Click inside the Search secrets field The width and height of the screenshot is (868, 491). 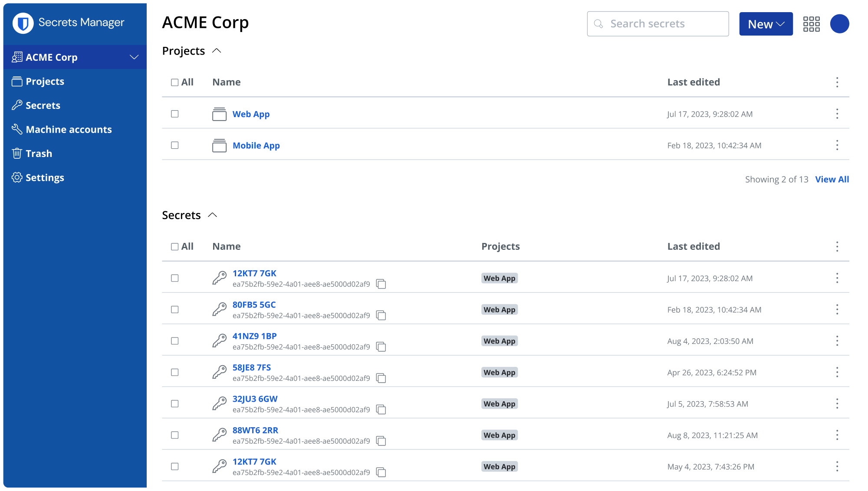point(658,24)
